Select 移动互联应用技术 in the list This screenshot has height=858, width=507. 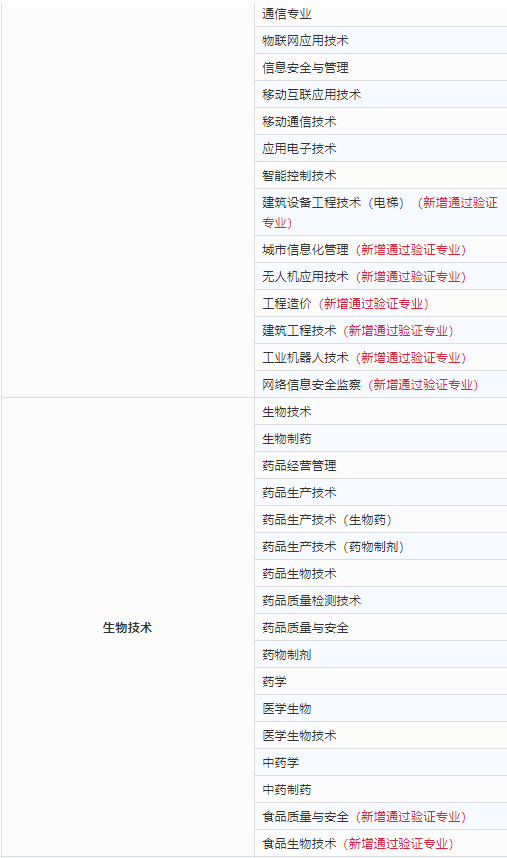pos(381,94)
